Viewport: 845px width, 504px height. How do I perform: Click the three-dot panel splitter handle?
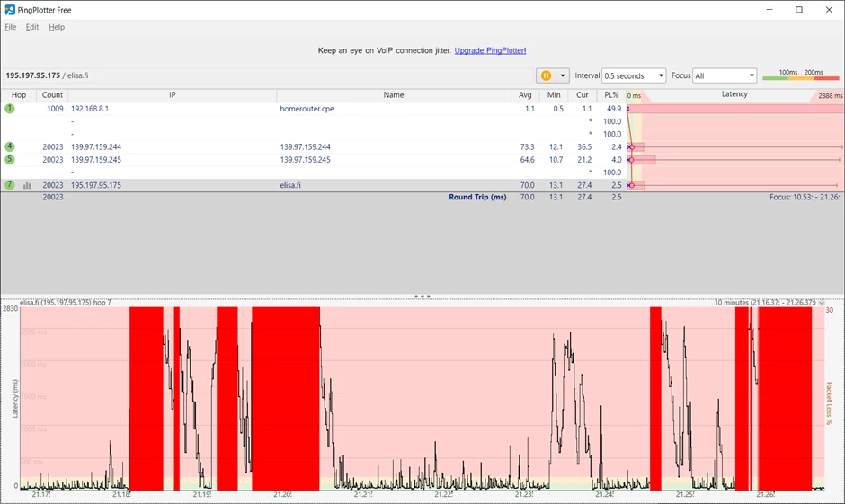coord(422,296)
